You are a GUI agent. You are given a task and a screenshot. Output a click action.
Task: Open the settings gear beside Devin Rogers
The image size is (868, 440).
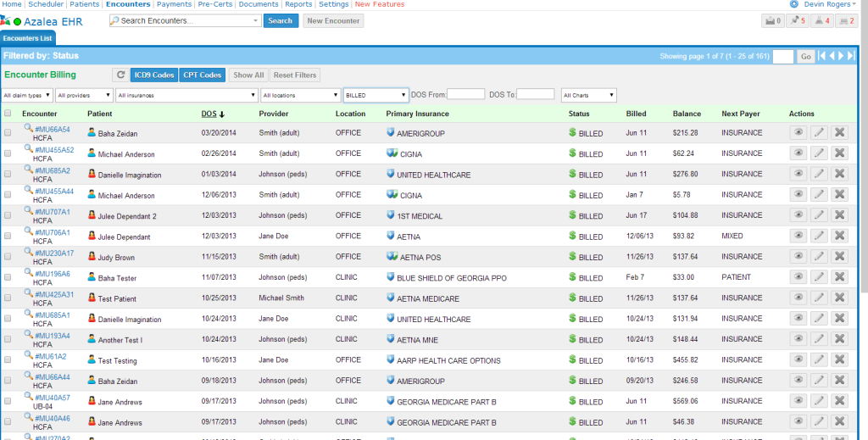pyautogui.click(x=793, y=4)
